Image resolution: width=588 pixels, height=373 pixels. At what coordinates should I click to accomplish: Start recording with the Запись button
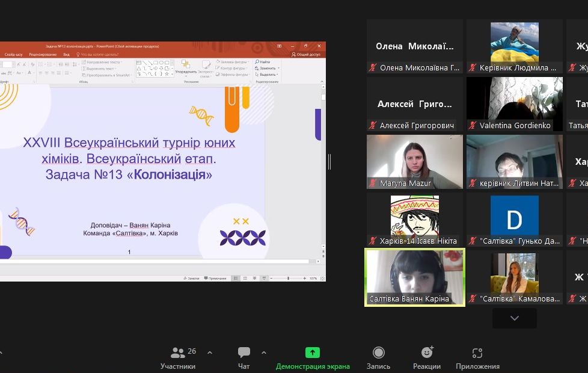tap(378, 357)
